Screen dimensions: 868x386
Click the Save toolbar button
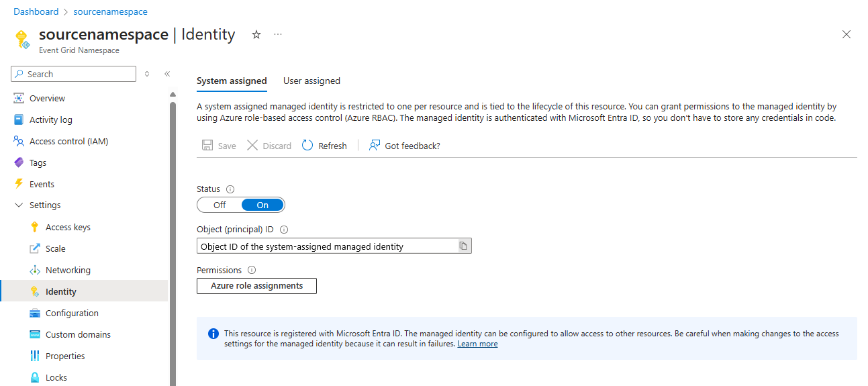click(x=219, y=146)
